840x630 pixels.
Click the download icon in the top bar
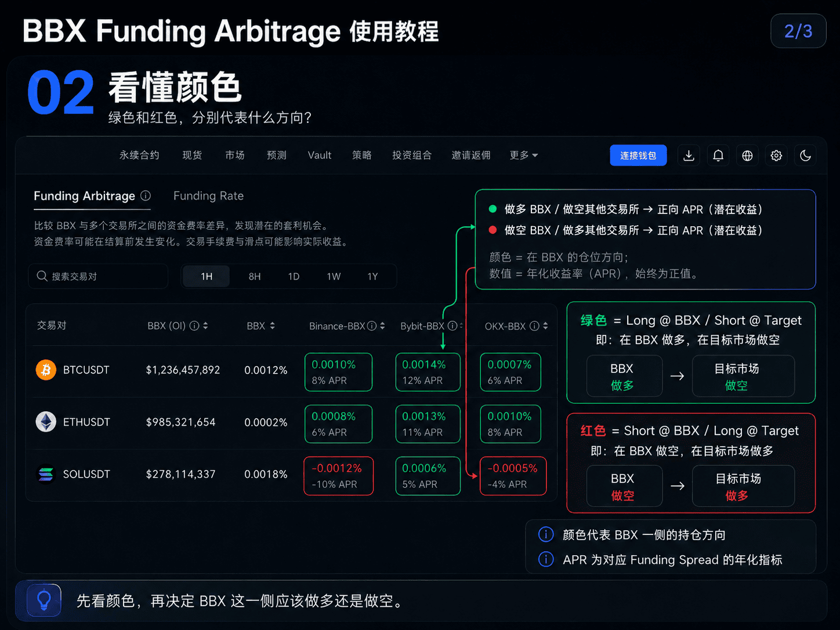tap(689, 155)
